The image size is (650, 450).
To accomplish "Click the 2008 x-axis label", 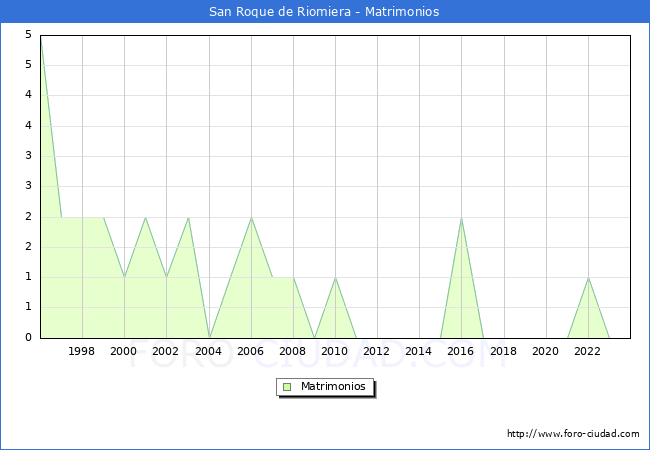I will tap(293, 351).
